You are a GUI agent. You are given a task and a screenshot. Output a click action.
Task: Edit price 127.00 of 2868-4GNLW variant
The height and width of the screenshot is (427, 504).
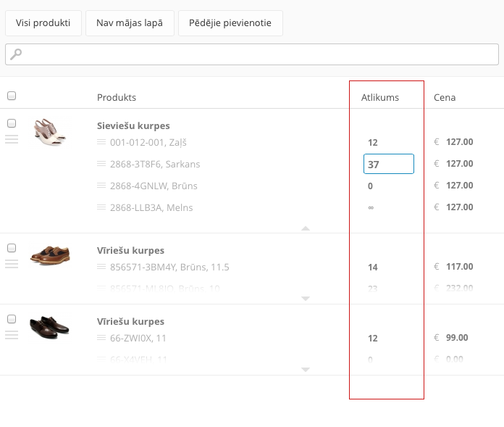460,186
